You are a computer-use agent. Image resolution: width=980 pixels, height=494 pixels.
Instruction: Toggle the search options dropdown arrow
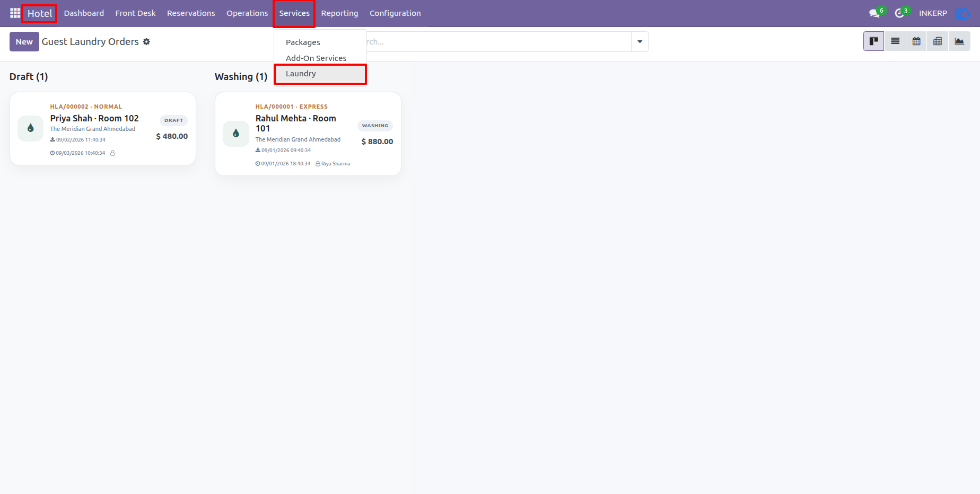640,42
